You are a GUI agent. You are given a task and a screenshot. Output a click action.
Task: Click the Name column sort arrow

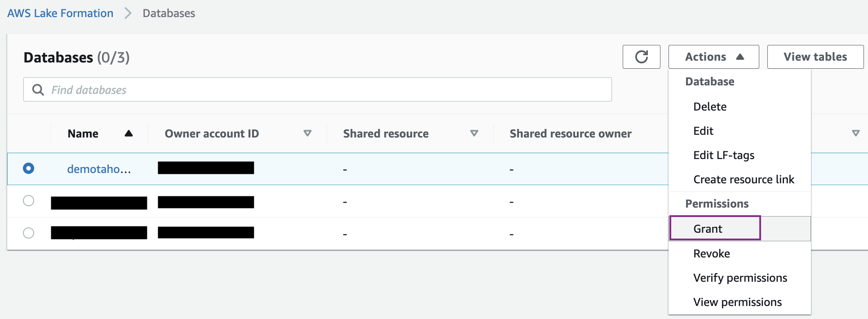[x=128, y=133]
